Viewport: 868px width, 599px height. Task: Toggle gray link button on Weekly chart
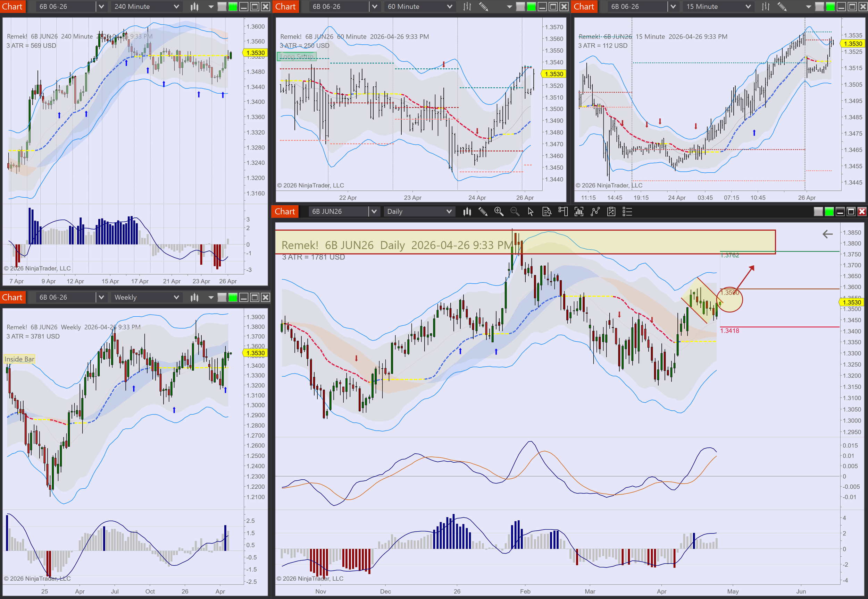222,297
